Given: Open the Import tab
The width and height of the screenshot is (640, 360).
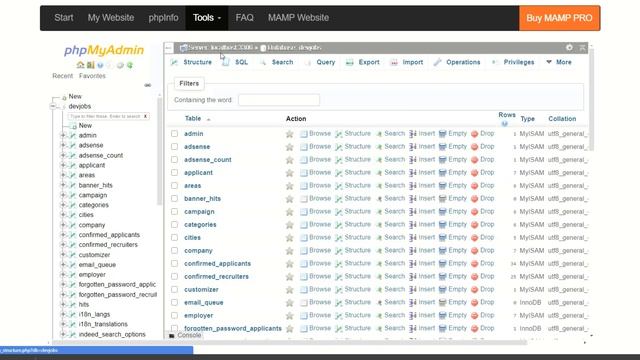Looking at the screenshot, I should [407, 62].
